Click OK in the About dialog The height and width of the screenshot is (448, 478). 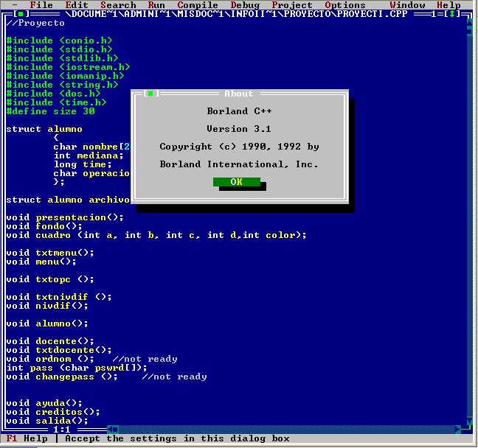(x=236, y=182)
